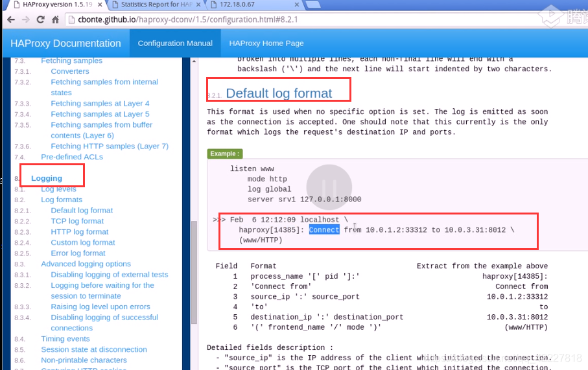Click the highlighted word Connect
This screenshot has height=370, width=588.
coord(324,230)
